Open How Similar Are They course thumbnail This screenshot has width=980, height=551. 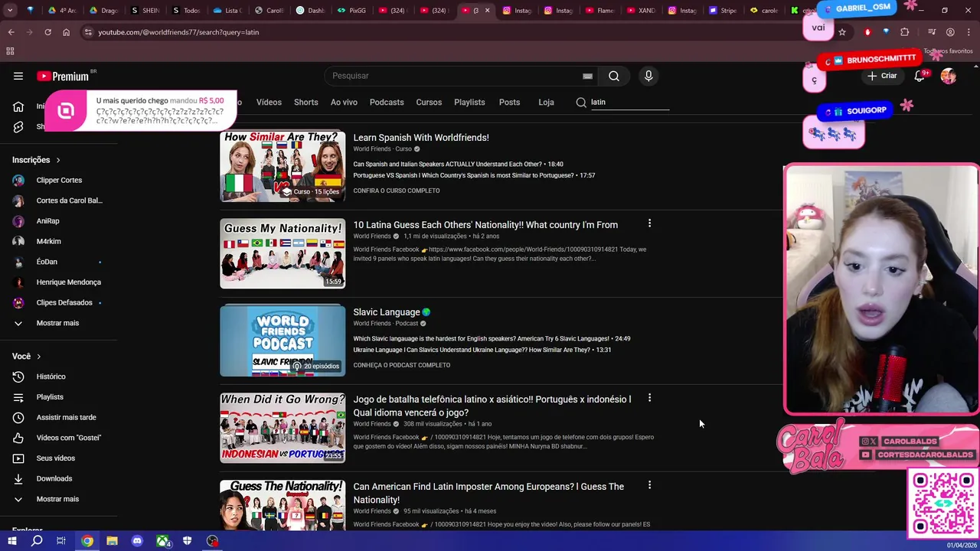click(x=283, y=166)
